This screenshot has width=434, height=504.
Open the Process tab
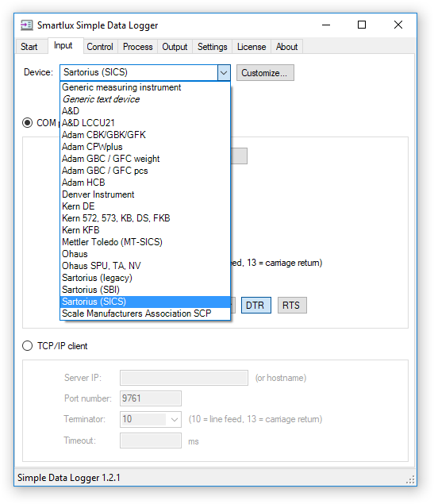[138, 47]
